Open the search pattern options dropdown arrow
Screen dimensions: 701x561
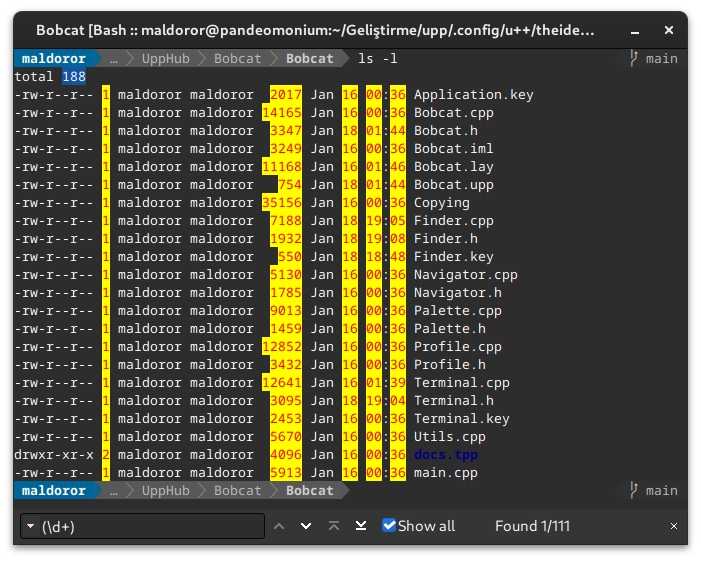pyautogui.click(x=30, y=527)
